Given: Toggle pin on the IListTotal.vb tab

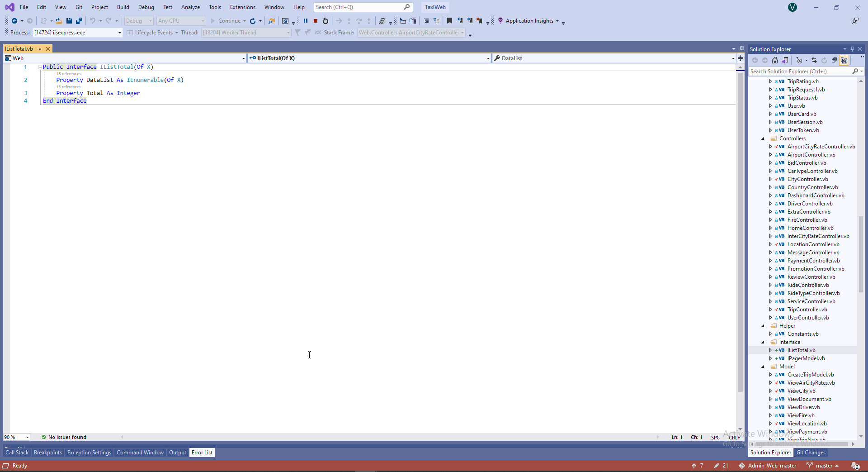Looking at the screenshot, I should pos(40,49).
